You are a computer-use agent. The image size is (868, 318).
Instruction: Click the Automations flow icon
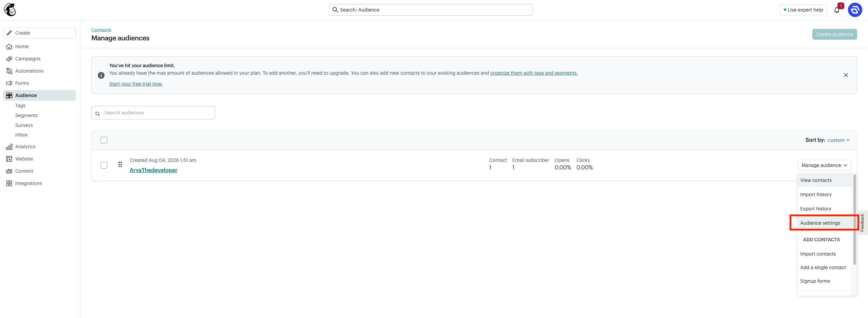[x=9, y=71]
